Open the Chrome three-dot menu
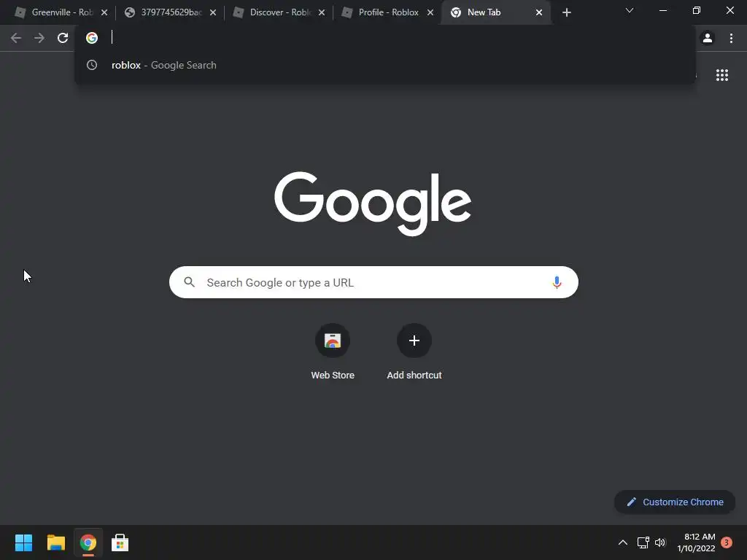The height and width of the screenshot is (560, 747). (x=731, y=38)
